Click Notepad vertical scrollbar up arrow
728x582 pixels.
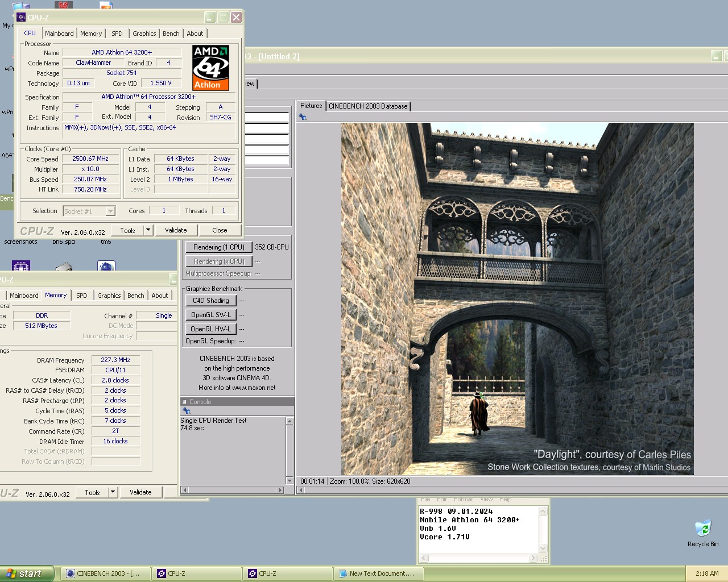tap(543, 512)
